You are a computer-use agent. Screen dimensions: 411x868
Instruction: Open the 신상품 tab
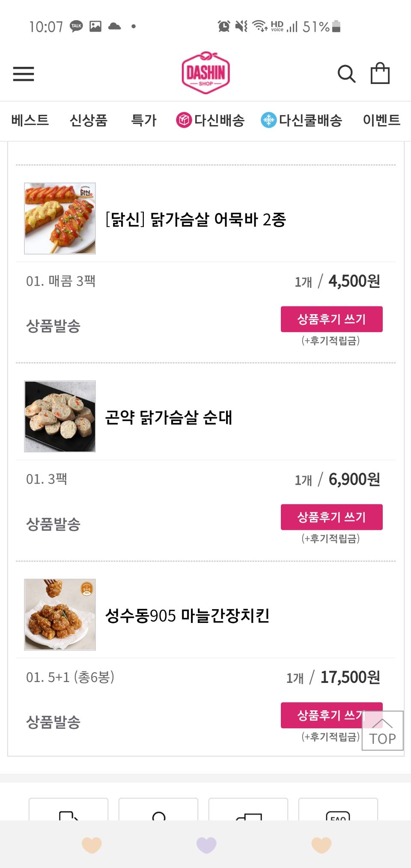[88, 120]
